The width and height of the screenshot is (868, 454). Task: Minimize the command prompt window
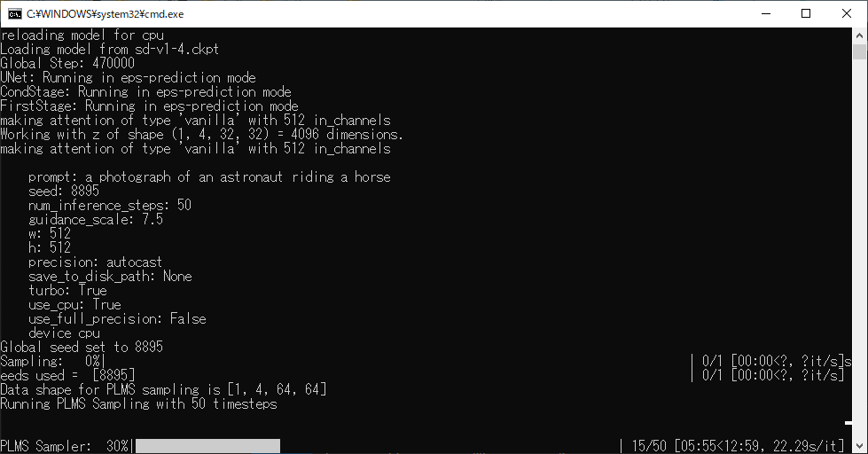click(x=766, y=14)
